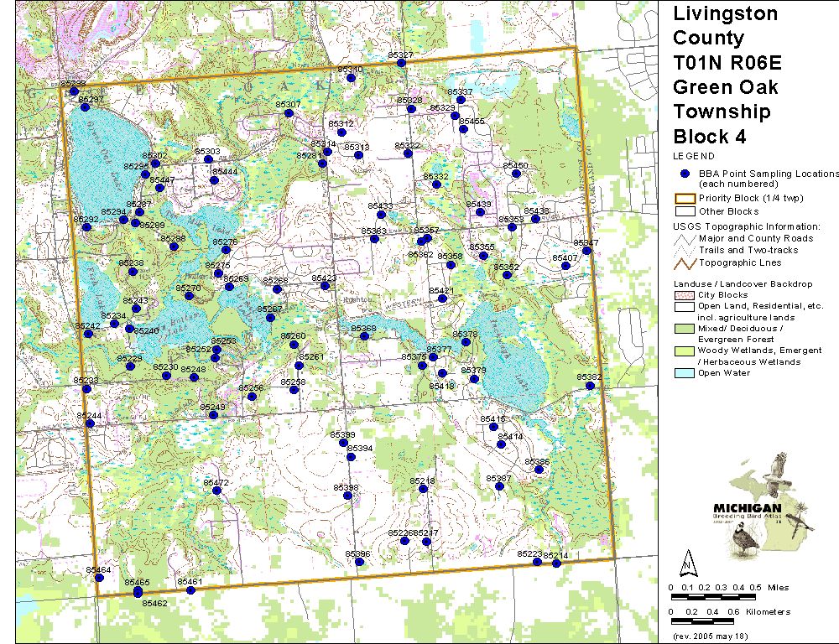This screenshot has width=839, height=644.
Task: Click the City Blocks legend swatch
Action: coord(681,295)
